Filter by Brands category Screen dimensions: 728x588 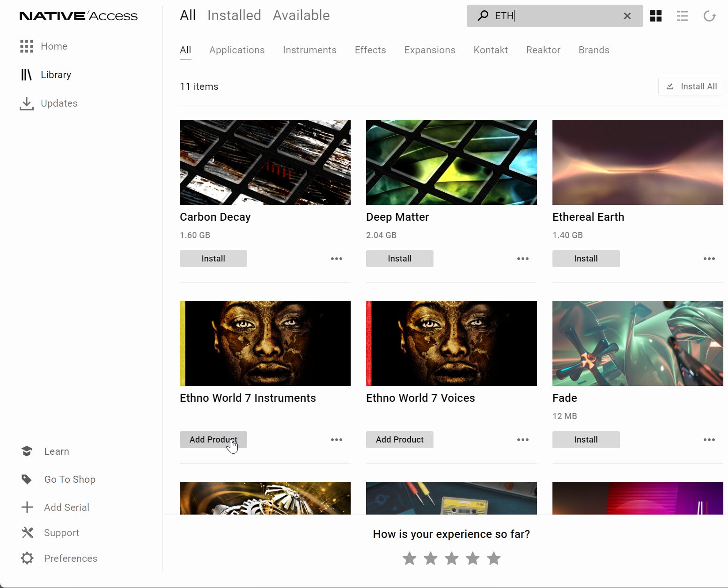coord(594,50)
